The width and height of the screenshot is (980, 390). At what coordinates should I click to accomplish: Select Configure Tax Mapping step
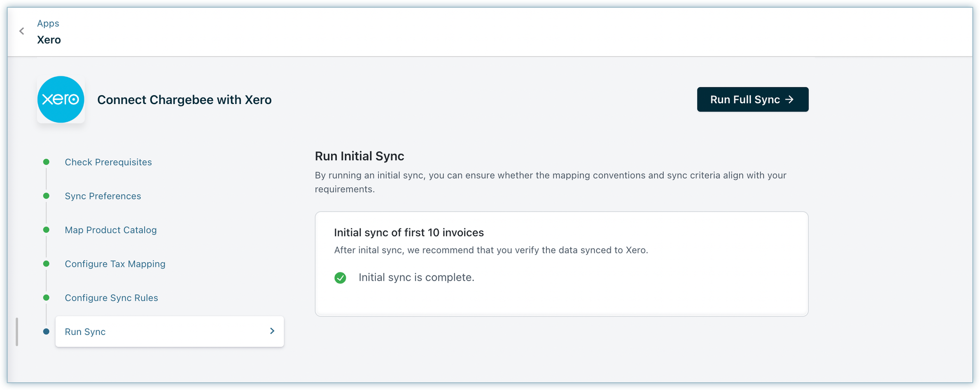[x=115, y=264]
